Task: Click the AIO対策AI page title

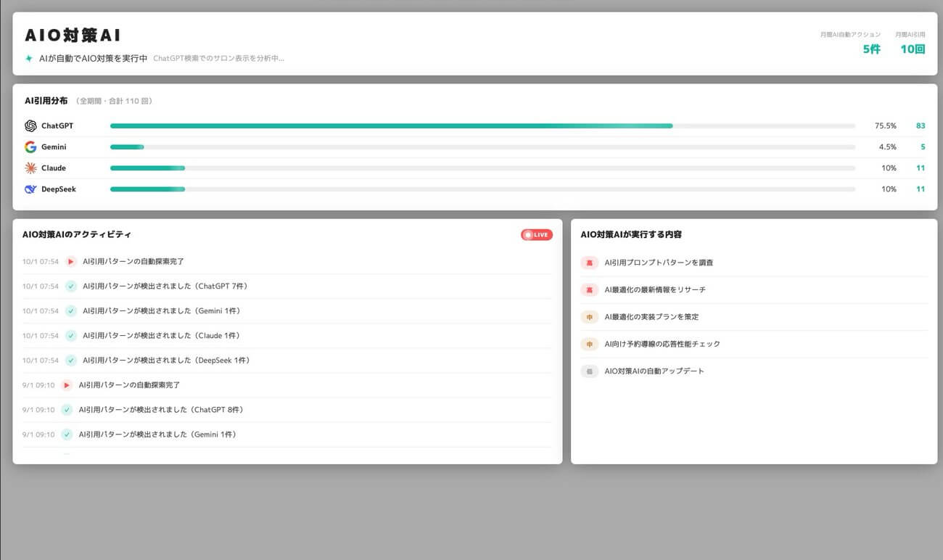Action: 73,35
